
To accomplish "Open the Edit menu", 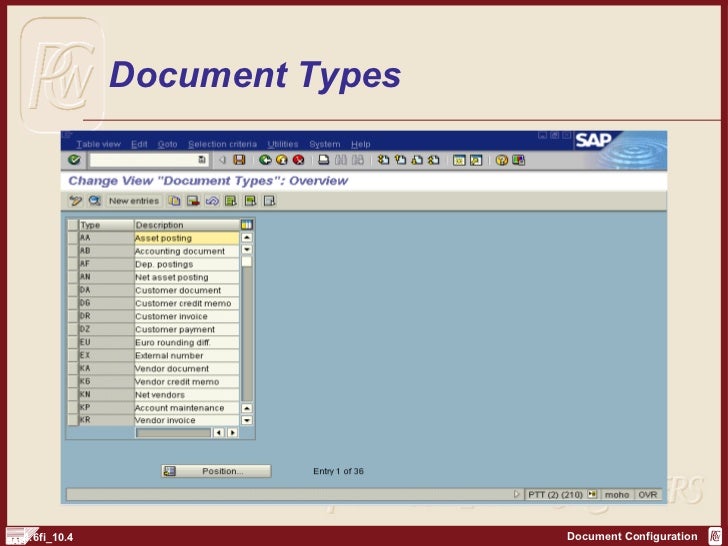I will 139,144.
